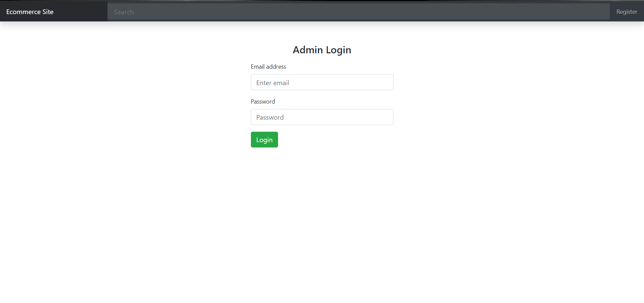644x303 pixels.
Task: Click the Search bar in the navbar
Action: coord(358,12)
